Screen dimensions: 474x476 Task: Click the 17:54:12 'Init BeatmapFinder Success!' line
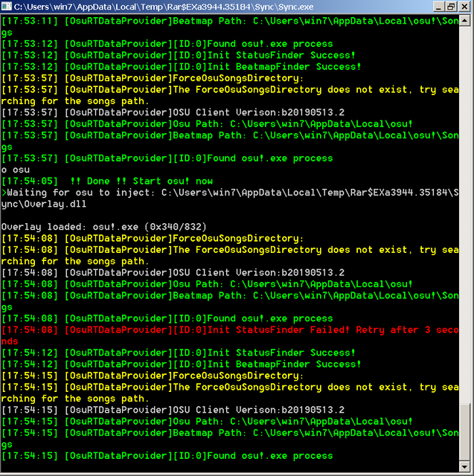coord(182,364)
